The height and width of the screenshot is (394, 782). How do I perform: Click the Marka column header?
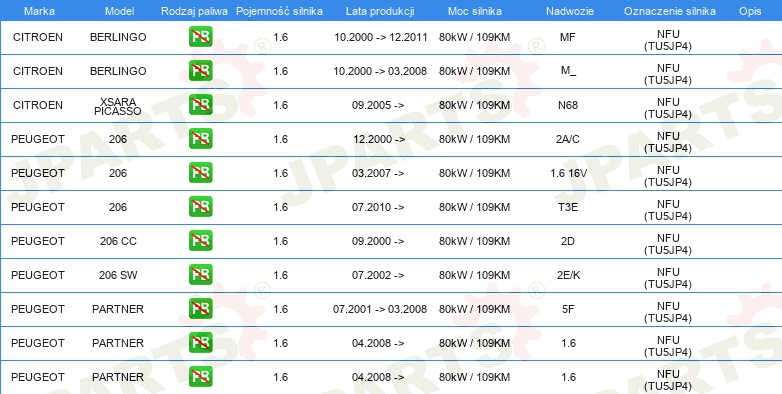pyautogui.click(x=39, y=11)
